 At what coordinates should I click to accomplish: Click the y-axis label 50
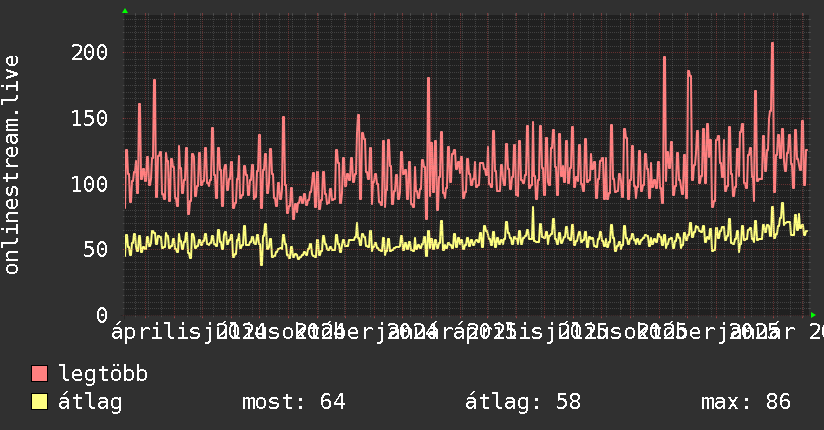click(x=96, y=249)
